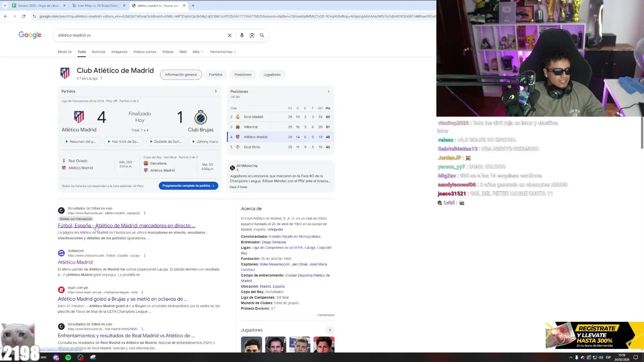This screenshot has height=362, width=644.
Task: Expand the Partidos card arrow
Action: (x=216, y=92)
